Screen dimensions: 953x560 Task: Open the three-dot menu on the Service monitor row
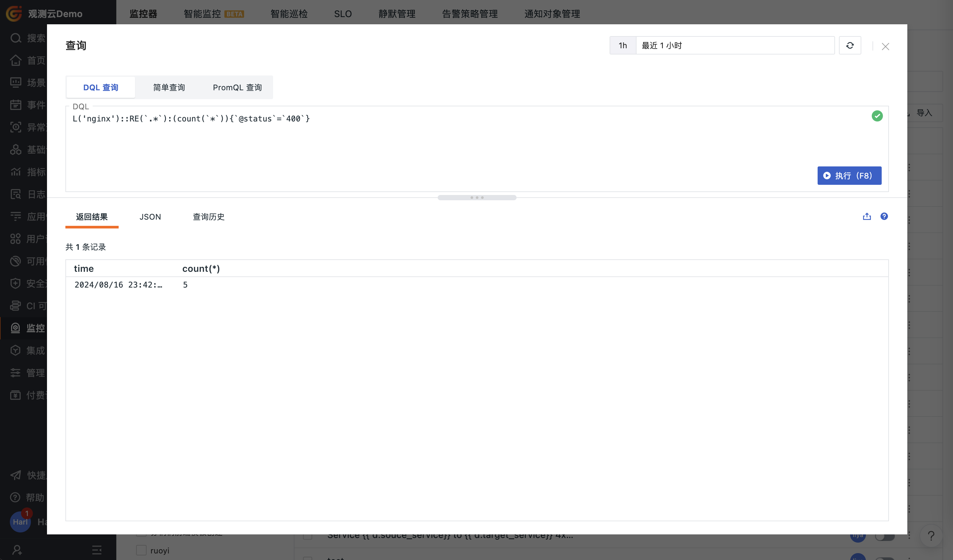(x=909, y=535)
